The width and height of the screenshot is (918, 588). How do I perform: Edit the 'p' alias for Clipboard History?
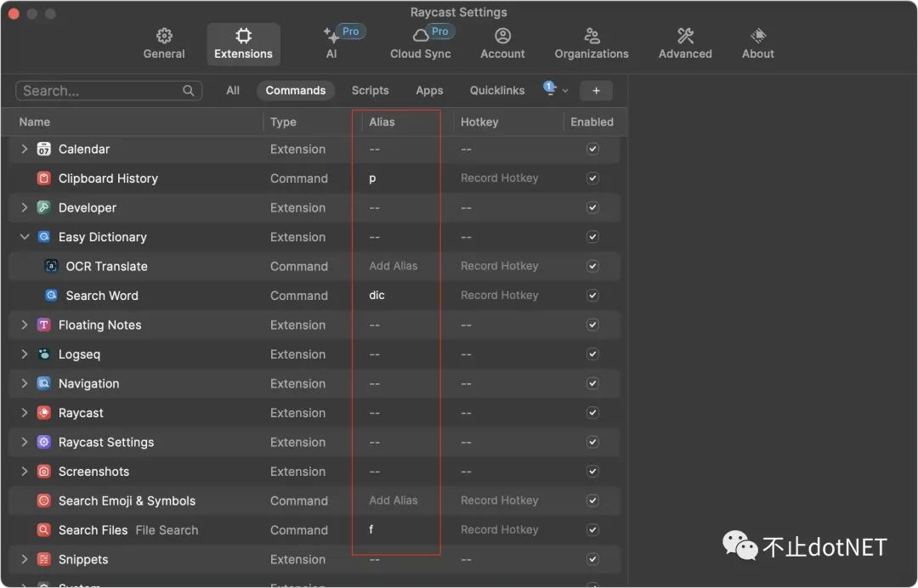point(372,178)
